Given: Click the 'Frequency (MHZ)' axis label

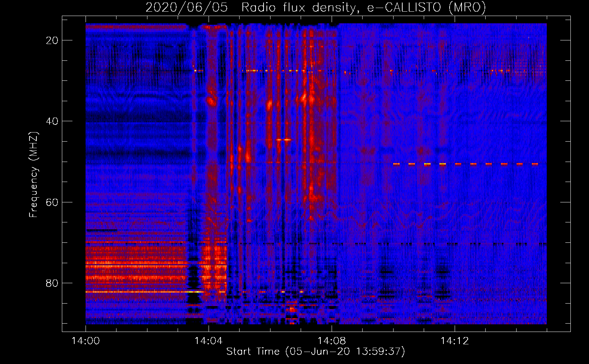Looking at the screenshot, I should click(x=33, y=175).
